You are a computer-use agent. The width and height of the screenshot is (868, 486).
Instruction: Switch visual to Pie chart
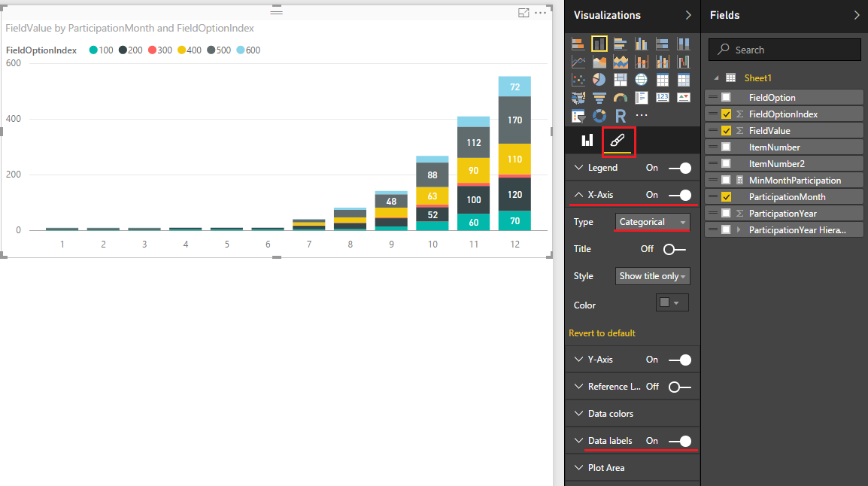599,80
